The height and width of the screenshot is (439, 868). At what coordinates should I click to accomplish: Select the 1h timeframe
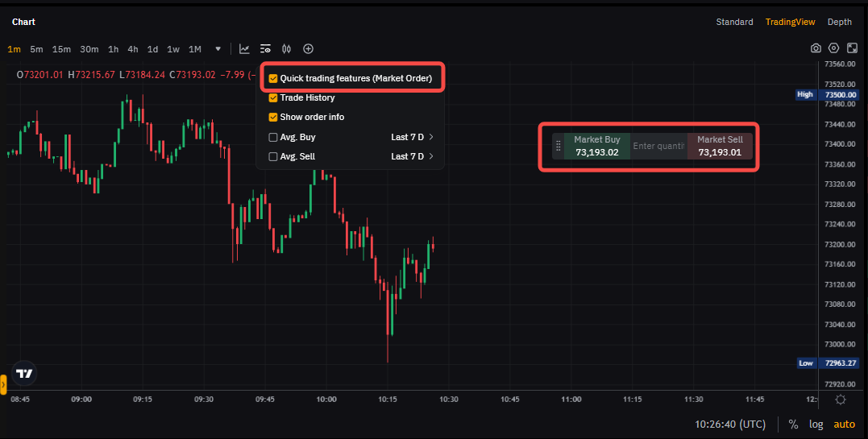[113, 49]
